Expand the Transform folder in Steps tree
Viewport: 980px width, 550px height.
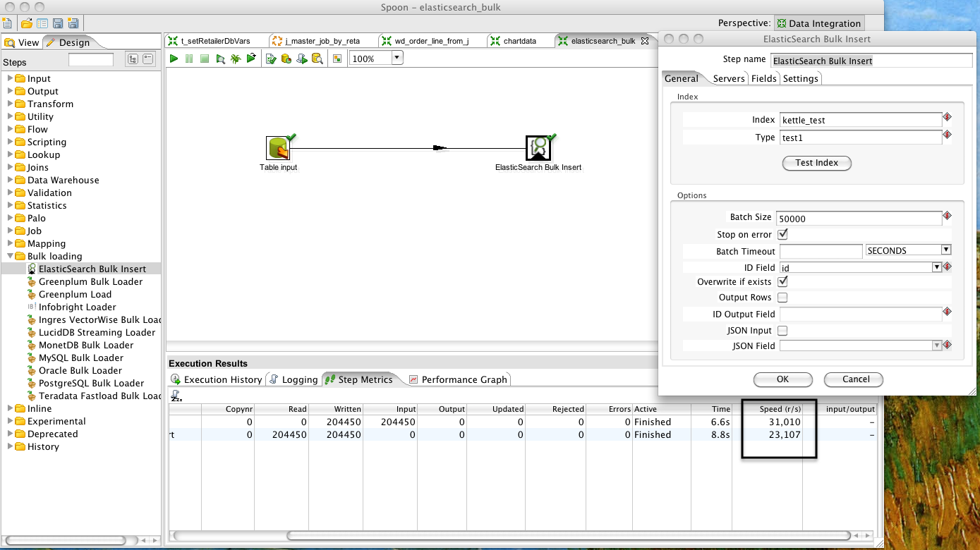pyautogui.click(x=10, y=104)
